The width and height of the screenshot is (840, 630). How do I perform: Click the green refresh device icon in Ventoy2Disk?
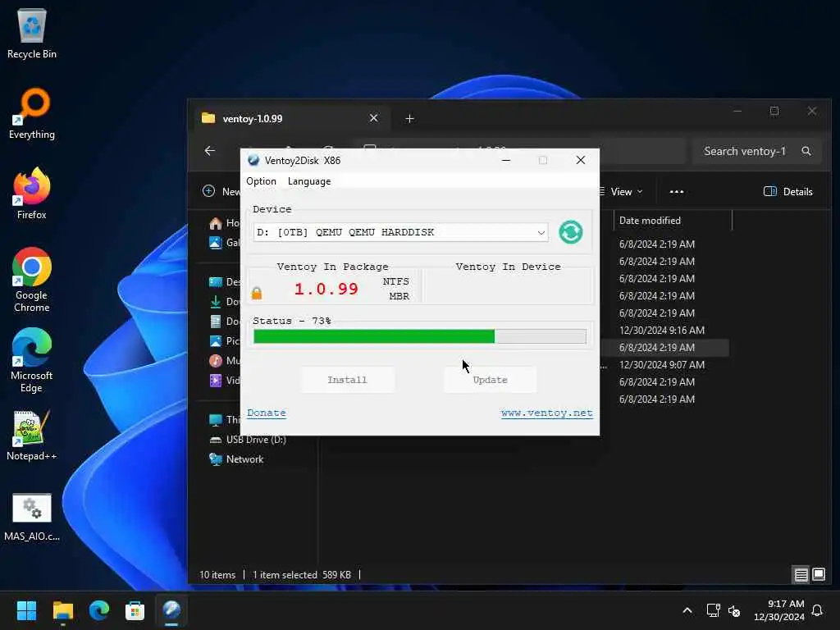pos(571,232)
